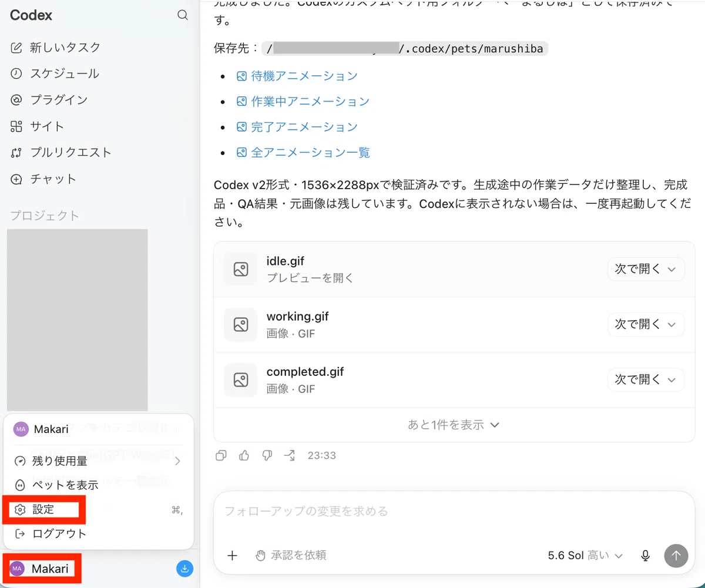Viewport: 705px width, 588px height.
Task: Select ペットを表示 in the account menu
Action: coord(98,485)
